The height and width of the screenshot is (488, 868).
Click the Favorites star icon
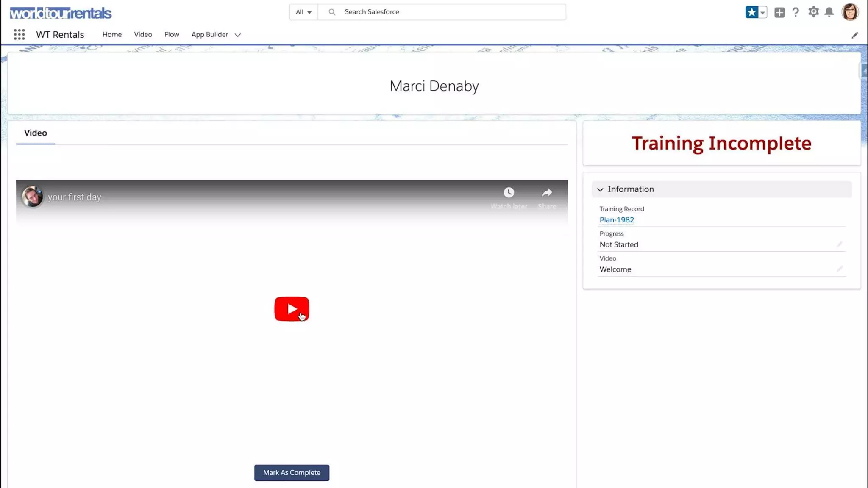click(x=751, y=12)
